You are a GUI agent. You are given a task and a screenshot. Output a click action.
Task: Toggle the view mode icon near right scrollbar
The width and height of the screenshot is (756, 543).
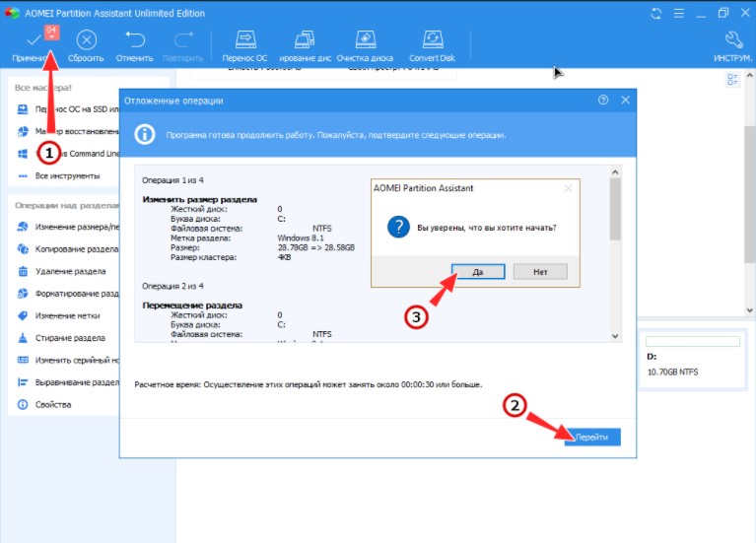[733, 80]
